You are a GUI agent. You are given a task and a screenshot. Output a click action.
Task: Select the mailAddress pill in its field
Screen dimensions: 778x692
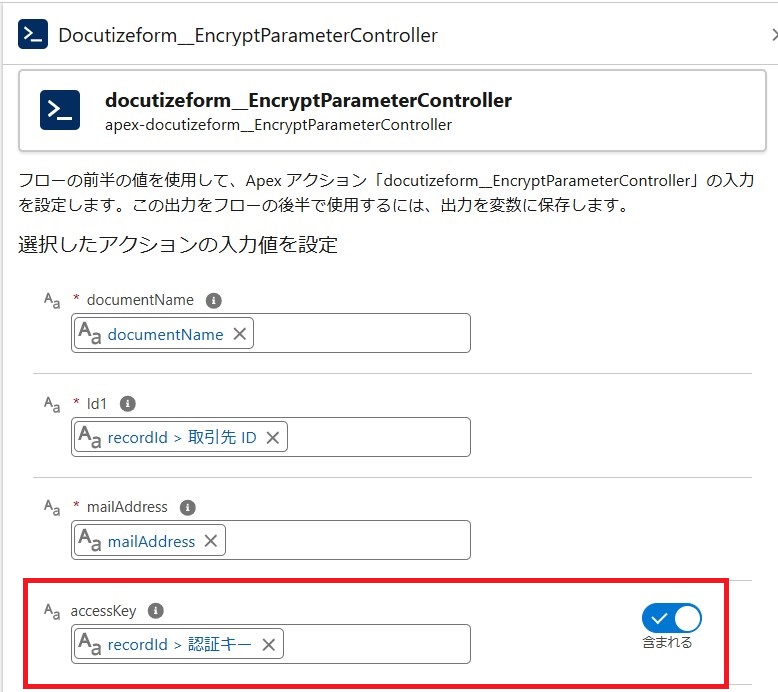[x=150, y=541]
